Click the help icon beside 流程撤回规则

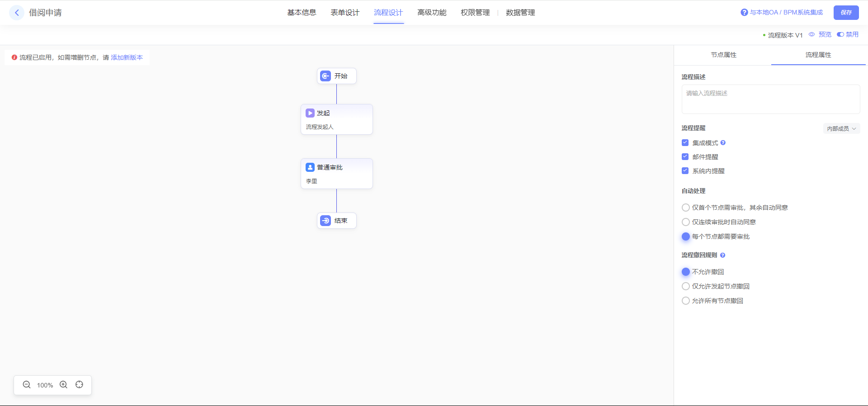722,255
